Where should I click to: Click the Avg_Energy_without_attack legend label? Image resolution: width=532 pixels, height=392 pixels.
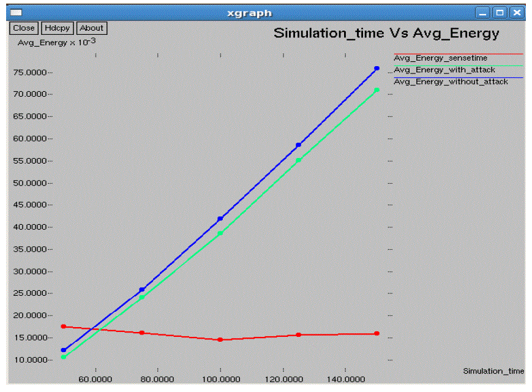click(451, 81)
